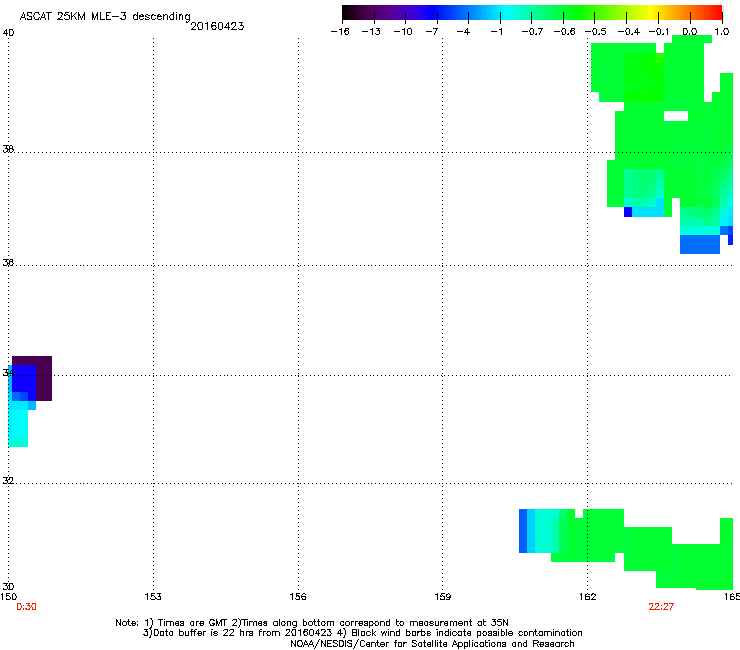Click the longitude label 159
Viewport: 740px width, 650px height.
coord(443,597)
